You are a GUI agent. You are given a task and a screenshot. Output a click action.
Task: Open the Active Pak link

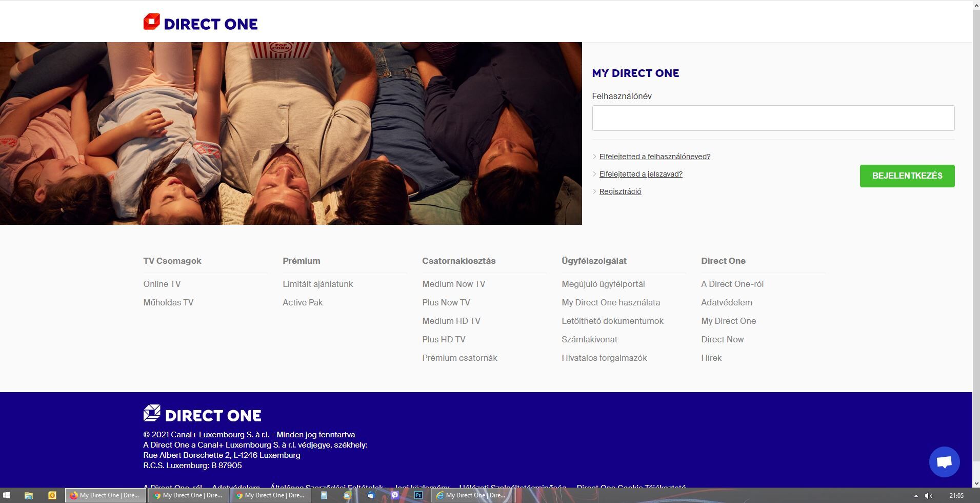click(303, 302)
